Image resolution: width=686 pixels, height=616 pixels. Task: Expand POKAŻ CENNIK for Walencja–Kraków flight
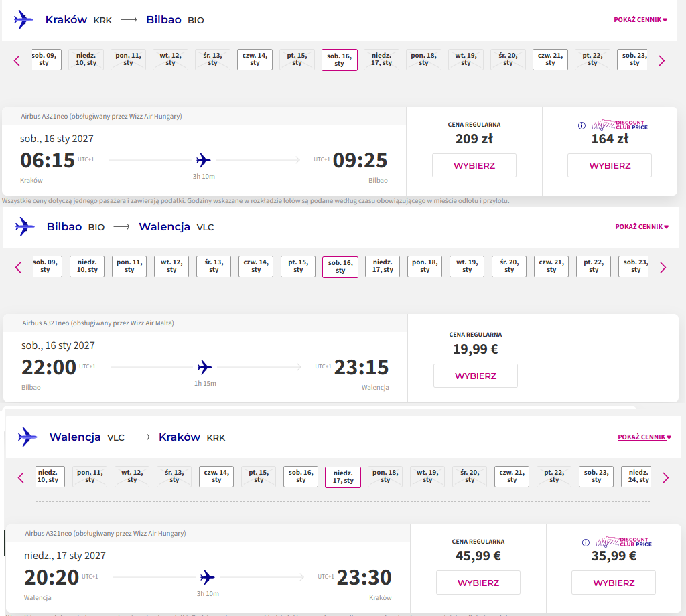click(x=644, y=437)
